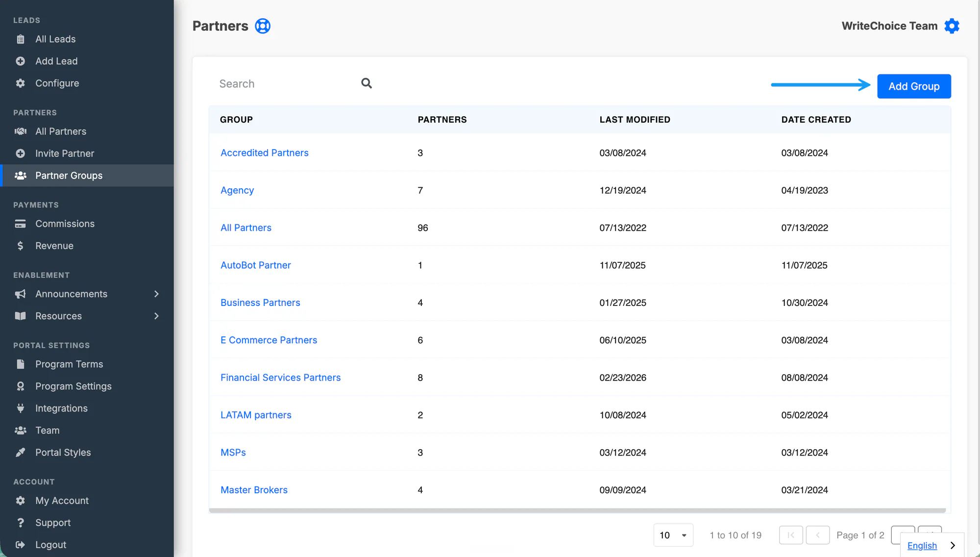Click the 02/23/2026 last modified date
Image resolution: width=980 pixels, height=557 pixels.
coord(623,378)
